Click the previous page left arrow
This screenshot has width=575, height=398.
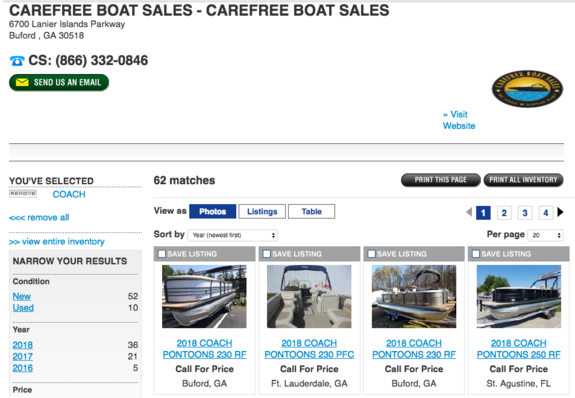pos(469,212)
